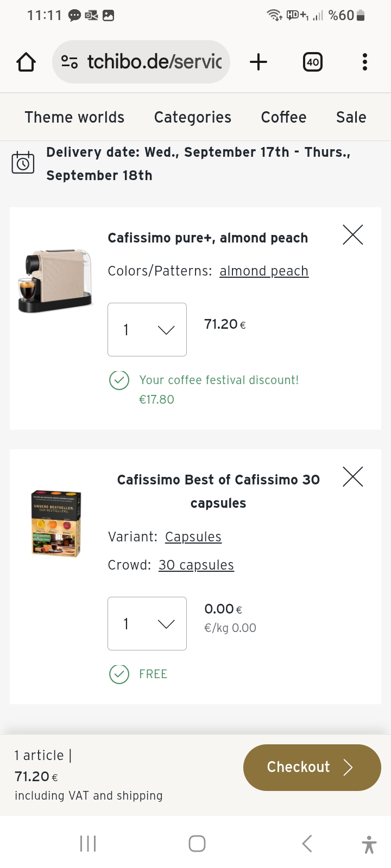The image size is (391, 868).
Task: Tap the delivery date calendar icon
Action: coord(23,163)
